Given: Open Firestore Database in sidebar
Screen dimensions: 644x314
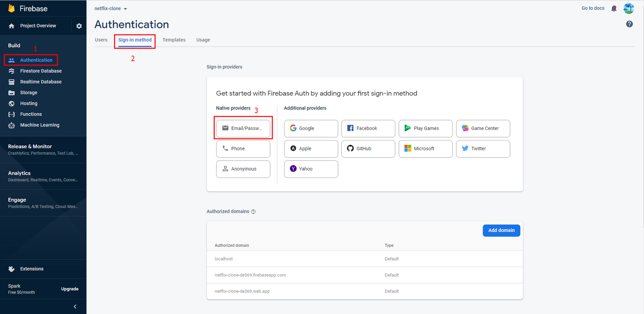Looking at the screenshot, I should (x=41, y=71).
